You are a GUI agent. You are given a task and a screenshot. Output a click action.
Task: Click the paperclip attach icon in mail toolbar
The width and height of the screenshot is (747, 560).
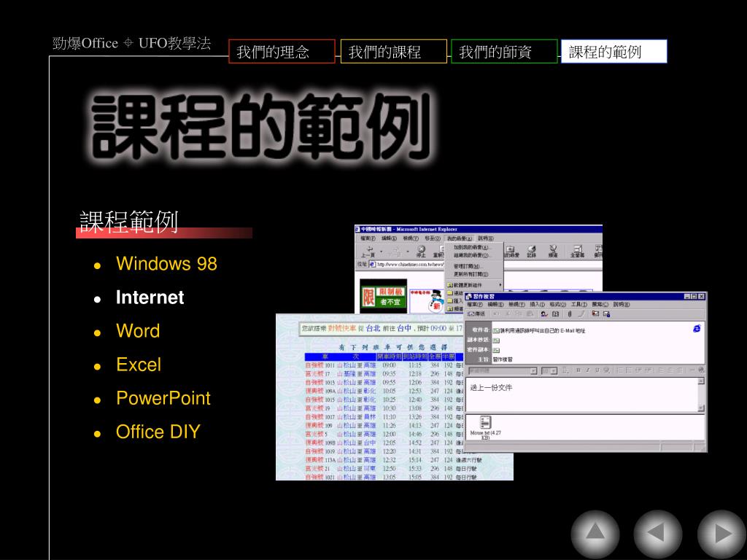pos(570,314)
